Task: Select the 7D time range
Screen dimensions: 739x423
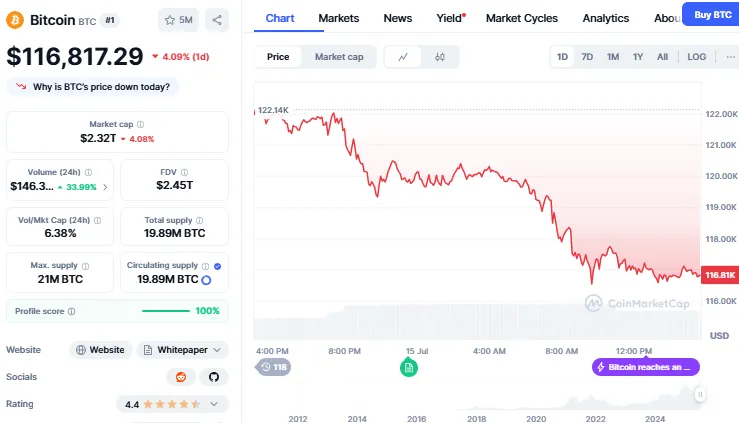Action: (587, 57)
